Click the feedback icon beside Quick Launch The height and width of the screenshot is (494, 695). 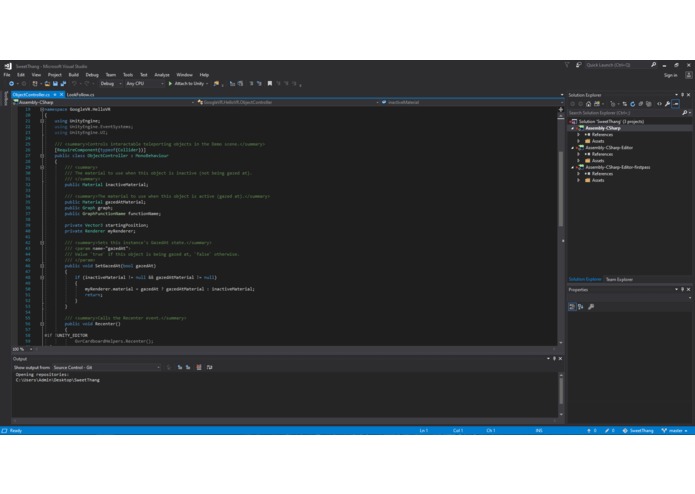[x=578, y=65]
